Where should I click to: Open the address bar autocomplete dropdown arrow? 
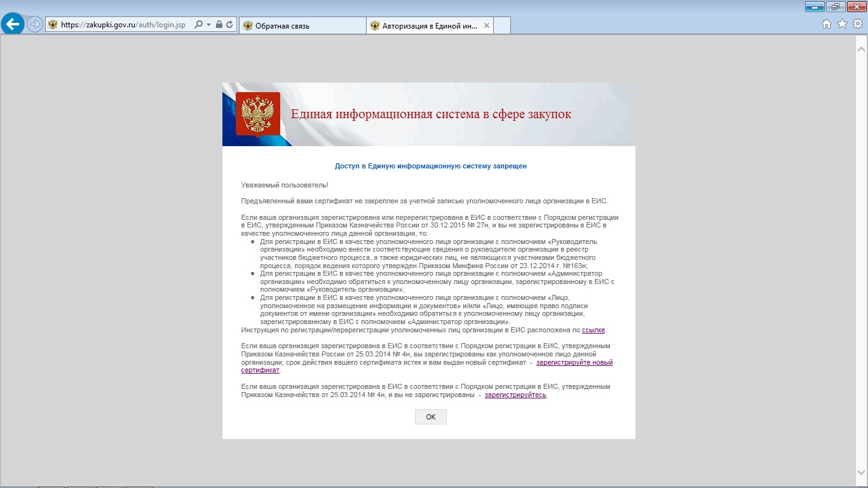pyautogui.click(x=208, y=25)
